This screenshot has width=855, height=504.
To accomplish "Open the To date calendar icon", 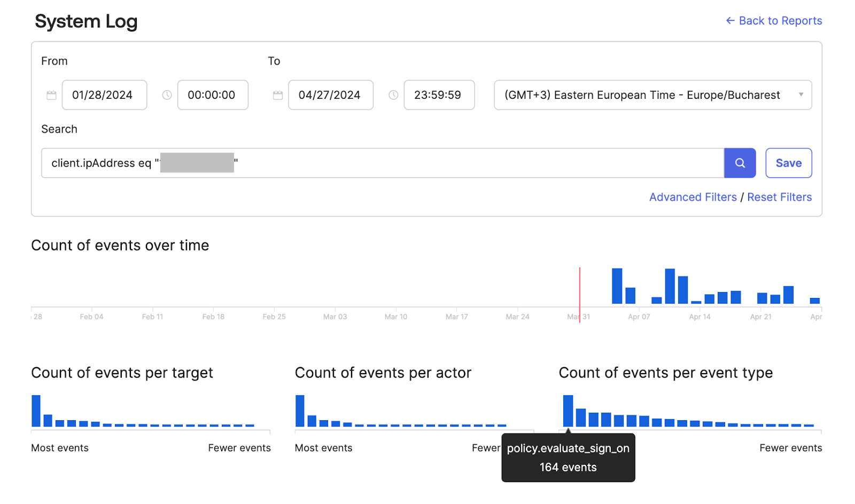I will pos(278,95).
